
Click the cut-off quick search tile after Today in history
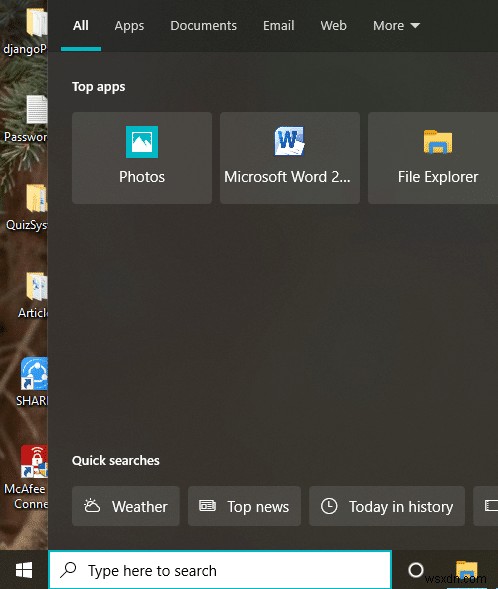(x=486, y=506)
